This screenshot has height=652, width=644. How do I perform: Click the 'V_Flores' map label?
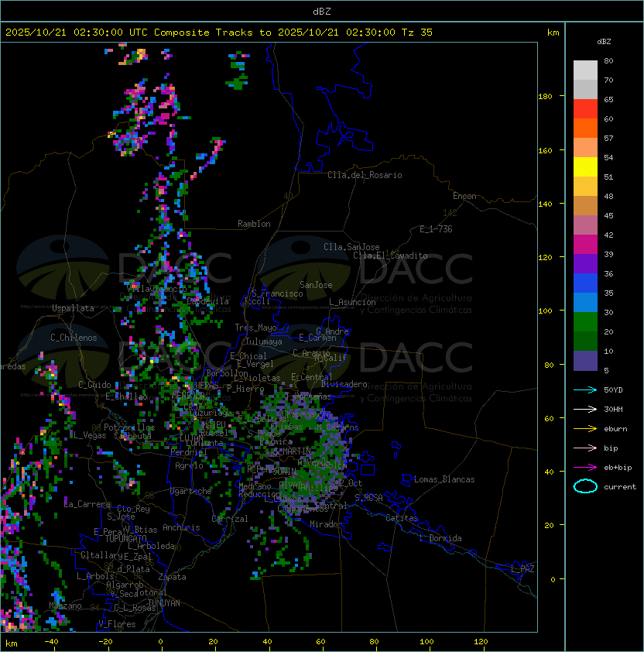[x=117, y=624]
